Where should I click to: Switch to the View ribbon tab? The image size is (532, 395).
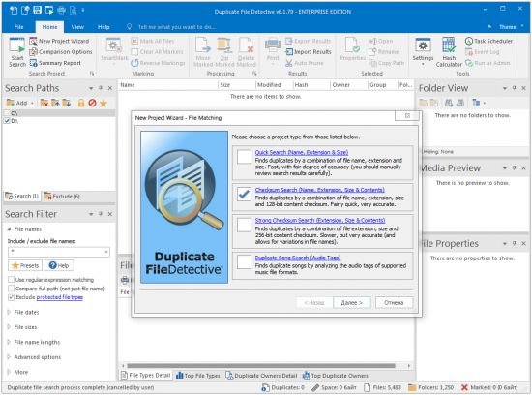tap(77, 27)
